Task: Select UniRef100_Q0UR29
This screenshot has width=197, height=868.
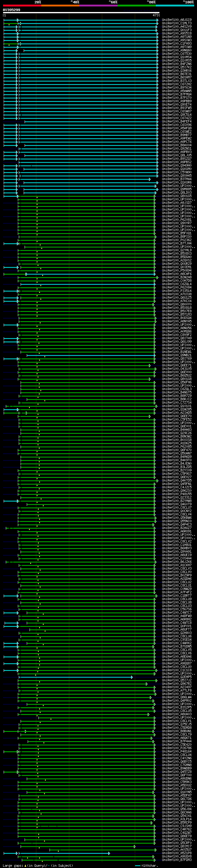Action: [177, 264]
